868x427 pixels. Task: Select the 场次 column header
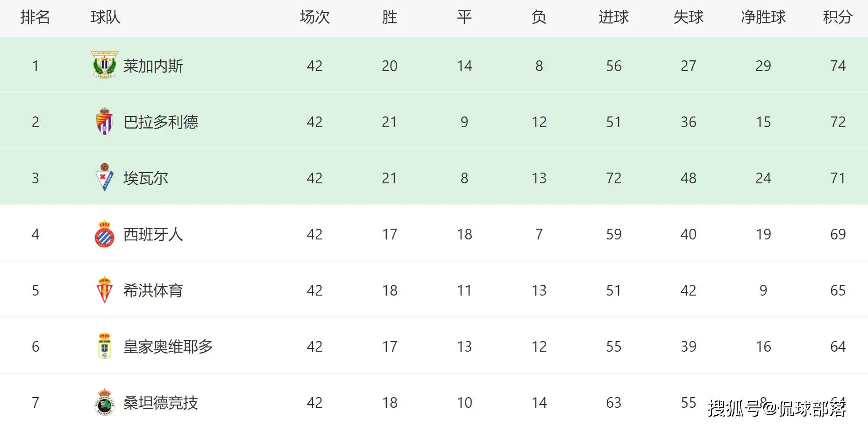315,17
